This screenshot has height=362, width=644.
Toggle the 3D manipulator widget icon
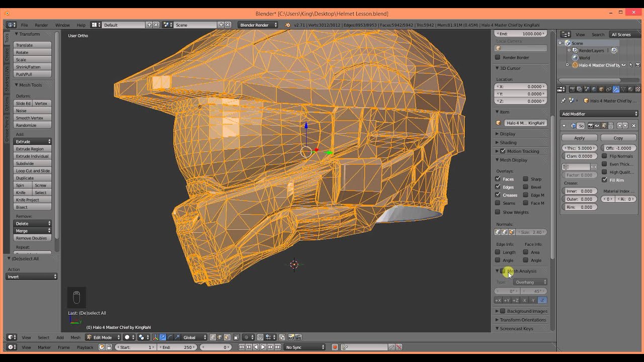point(155,337)
